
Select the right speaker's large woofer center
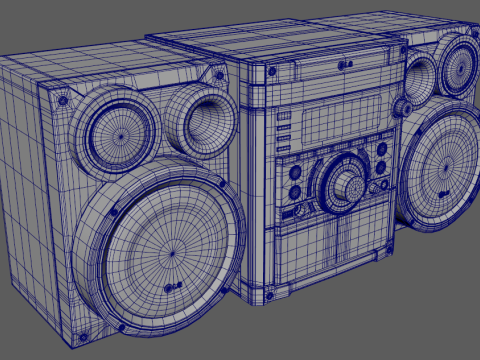[447, 168]
